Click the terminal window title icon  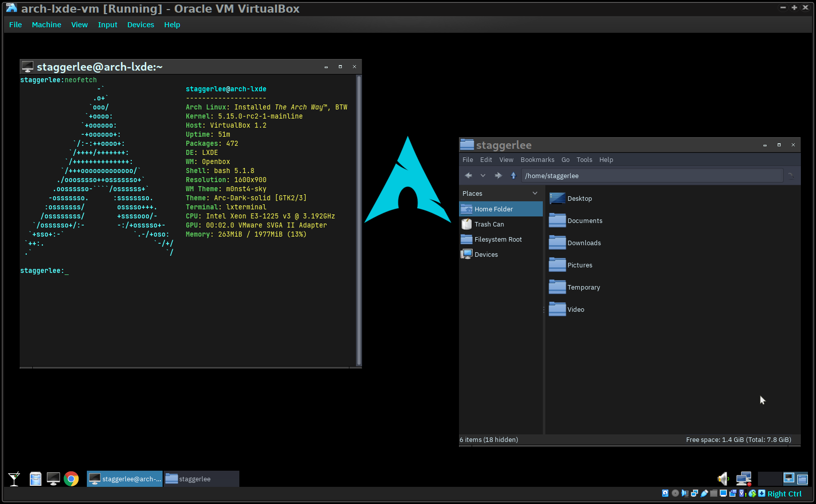pos(27,67)
